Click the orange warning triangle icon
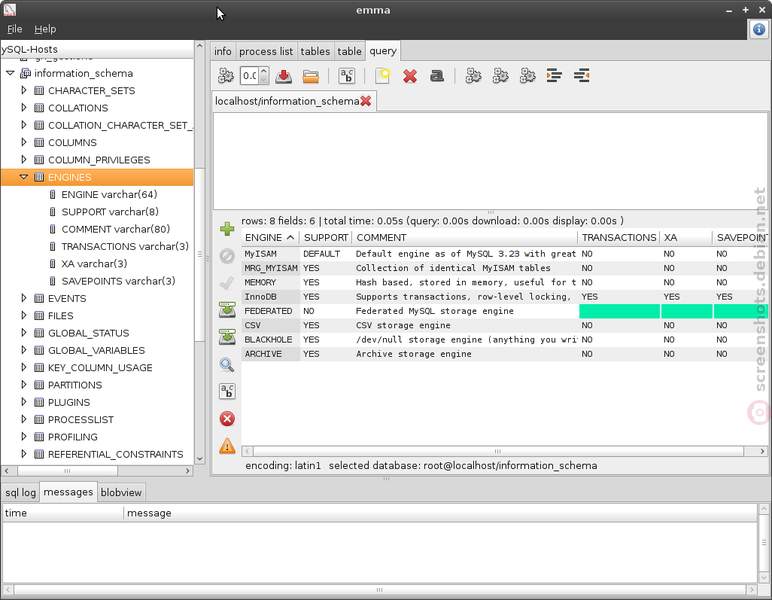 [227, 446]
